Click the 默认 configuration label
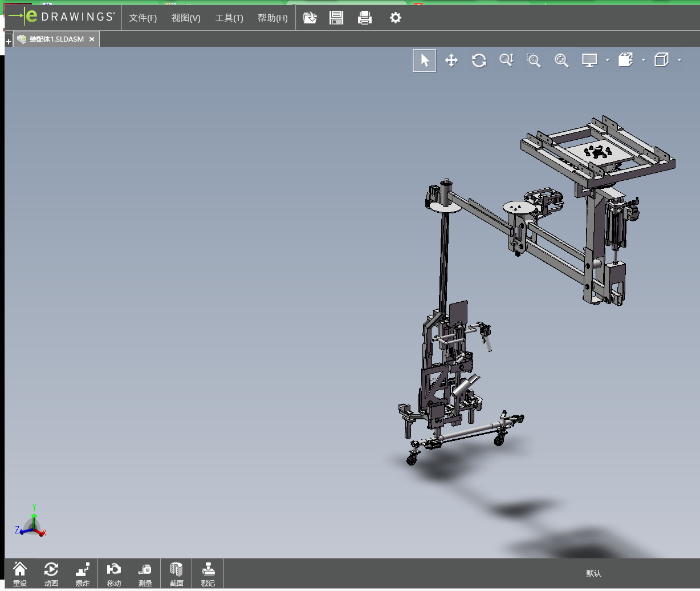Image resolution: width=700 pixels, height=591 pixels. [593, 573]
